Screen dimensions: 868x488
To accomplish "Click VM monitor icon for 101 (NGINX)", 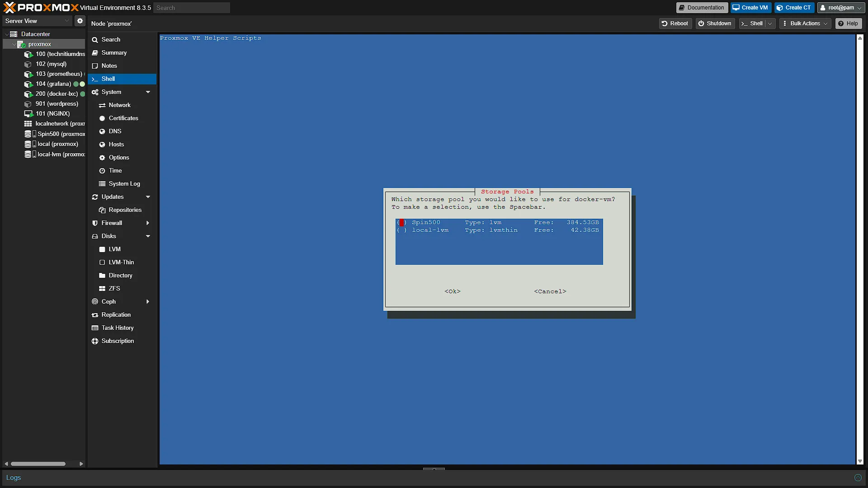I will point(28,114).
